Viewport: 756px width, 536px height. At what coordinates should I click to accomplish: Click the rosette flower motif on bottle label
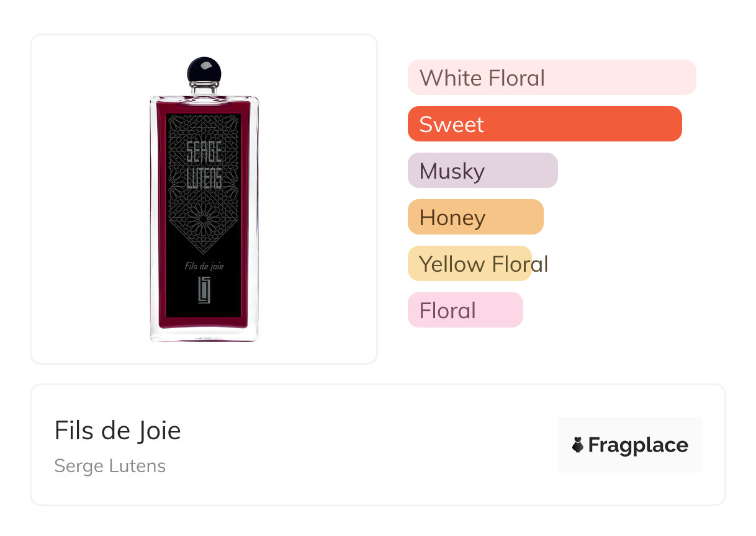(x=204, y=220)
